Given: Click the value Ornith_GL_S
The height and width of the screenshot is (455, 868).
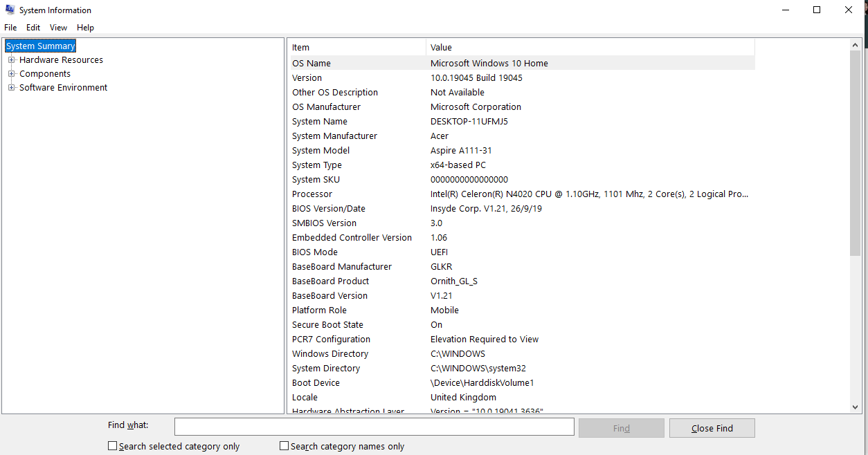Looking at the screenshot, I should point(454,281).
